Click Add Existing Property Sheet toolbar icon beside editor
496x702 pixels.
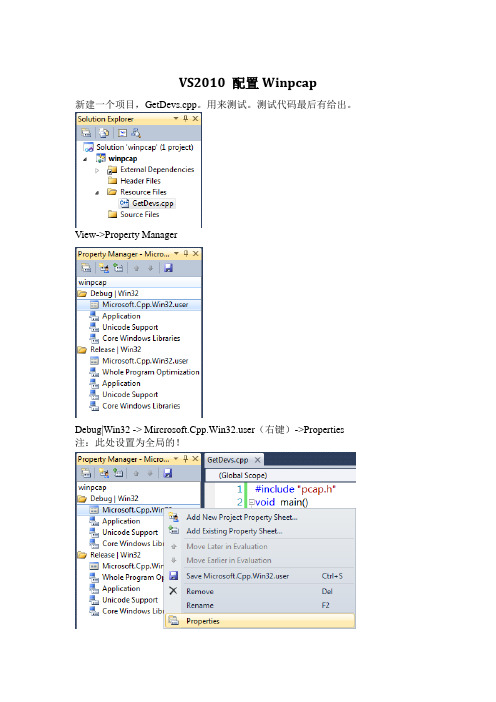point(118,473)
